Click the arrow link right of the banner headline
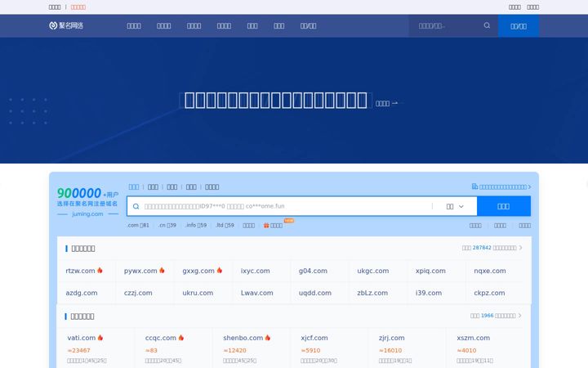Viewport: 588px width, 368px height. (386, 103)
